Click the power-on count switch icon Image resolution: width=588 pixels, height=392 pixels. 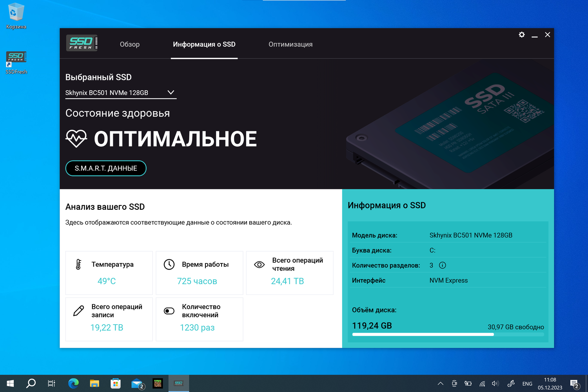point(169,311)
